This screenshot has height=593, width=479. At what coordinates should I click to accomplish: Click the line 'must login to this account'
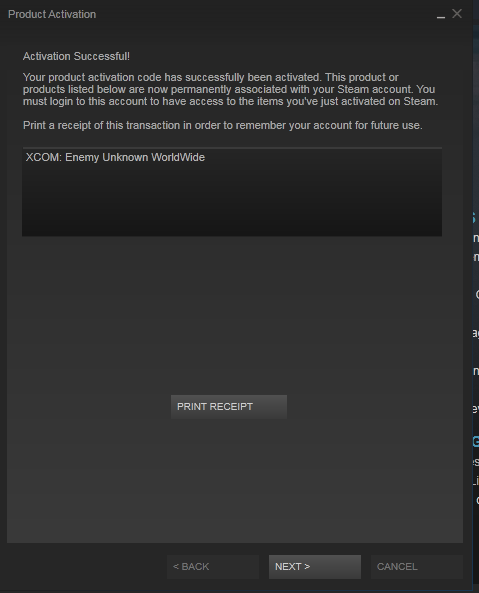(231, 101)
